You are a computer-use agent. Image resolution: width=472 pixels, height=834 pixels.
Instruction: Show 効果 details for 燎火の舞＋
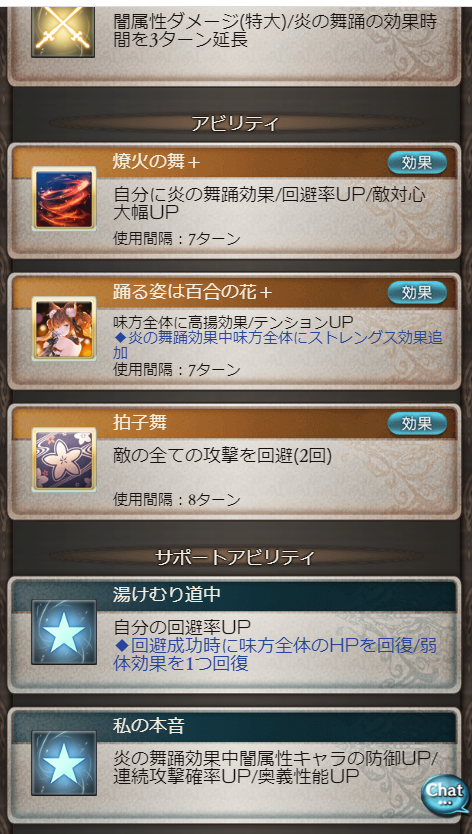pos(417,163)
